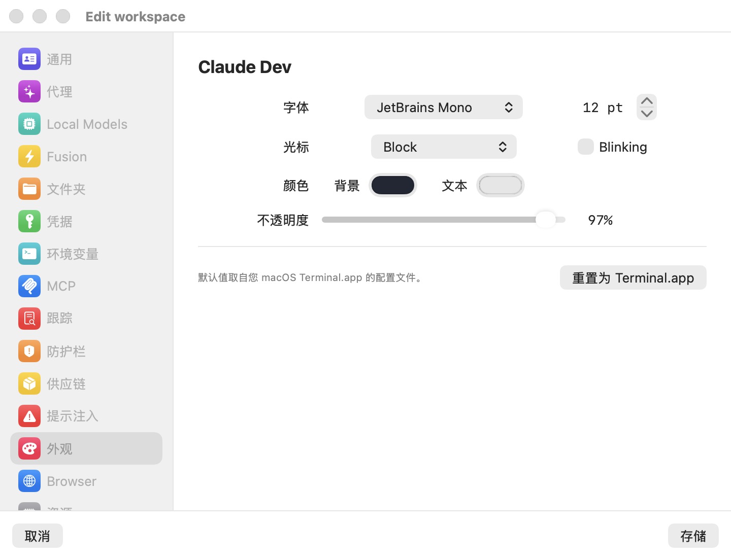The height and width of the screenshot is (560, 731).
Task: Open the 供应链 package box icon
Action: [x=29, y=383]
